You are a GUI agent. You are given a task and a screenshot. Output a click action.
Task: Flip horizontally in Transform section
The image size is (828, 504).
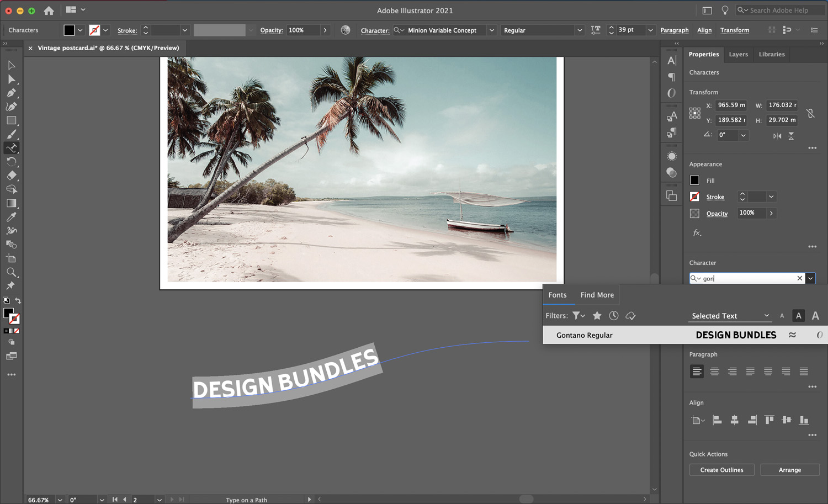(x=777, y=136)
